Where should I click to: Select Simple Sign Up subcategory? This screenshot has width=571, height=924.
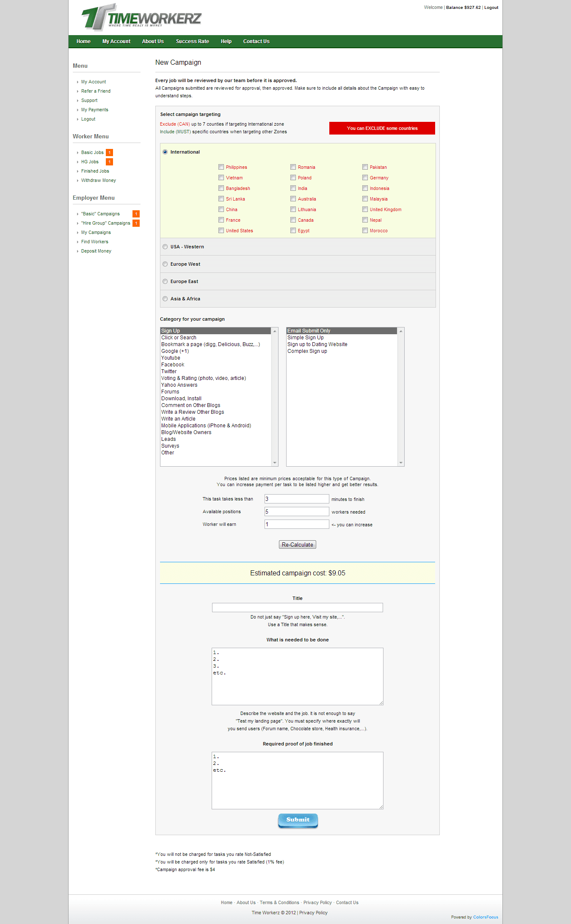[342, 338]
